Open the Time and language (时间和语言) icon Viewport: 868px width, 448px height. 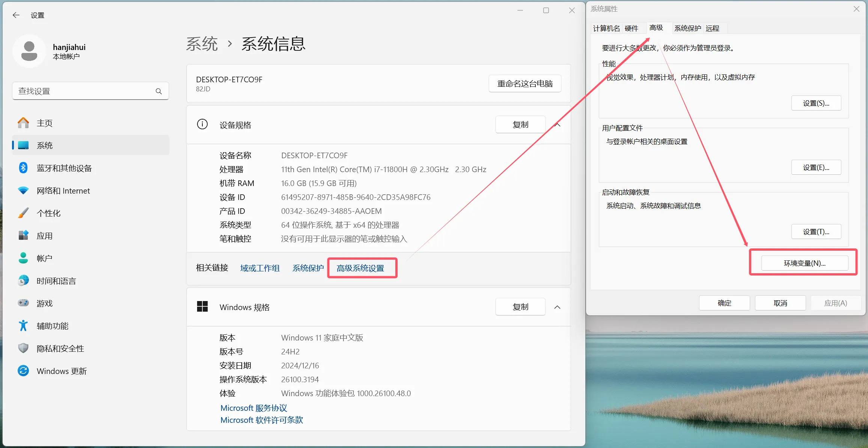tap(23, 281)
